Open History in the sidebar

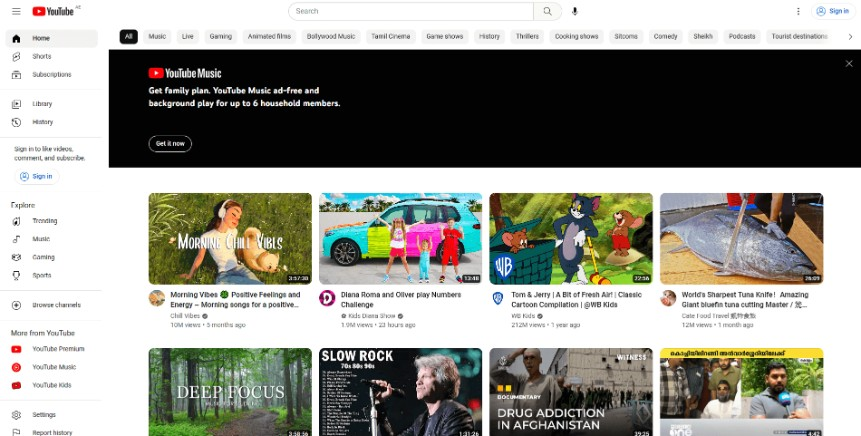(x=52, y=122)
